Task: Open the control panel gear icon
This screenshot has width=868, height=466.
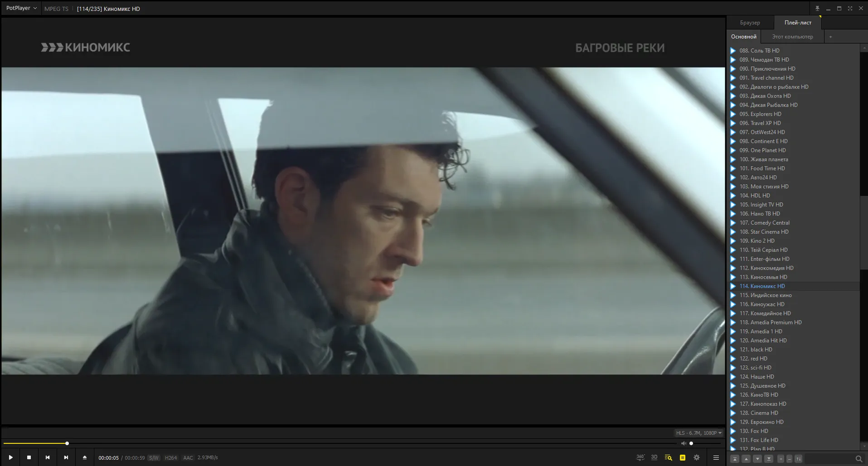Action: coord(697,457)
